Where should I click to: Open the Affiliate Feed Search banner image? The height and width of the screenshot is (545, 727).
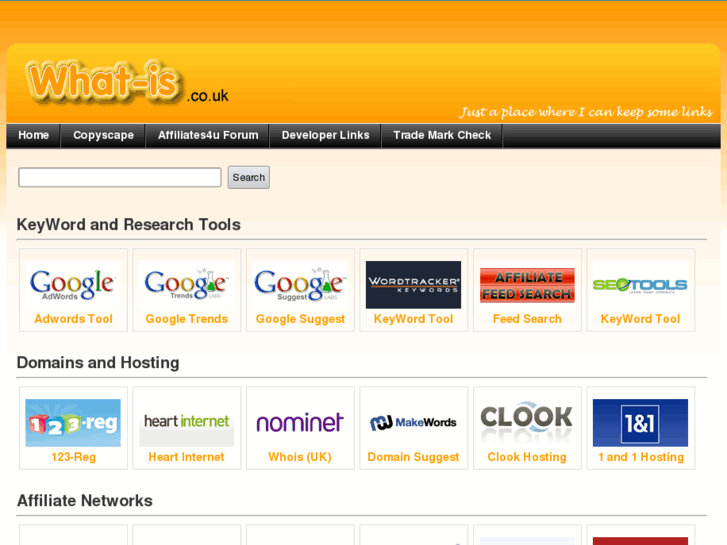point(527,285)
